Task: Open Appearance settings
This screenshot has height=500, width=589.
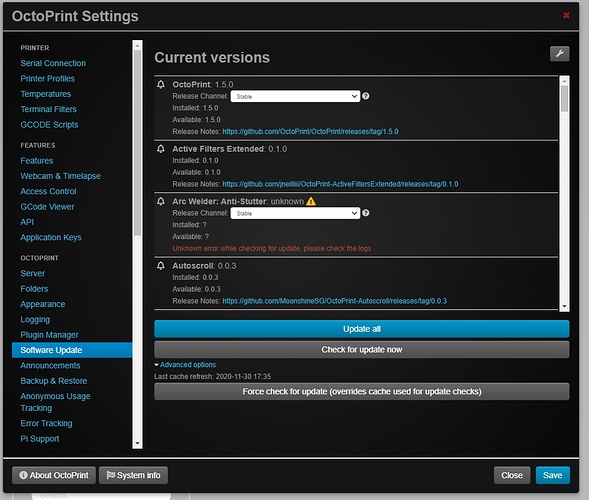Action: point(42,304)
